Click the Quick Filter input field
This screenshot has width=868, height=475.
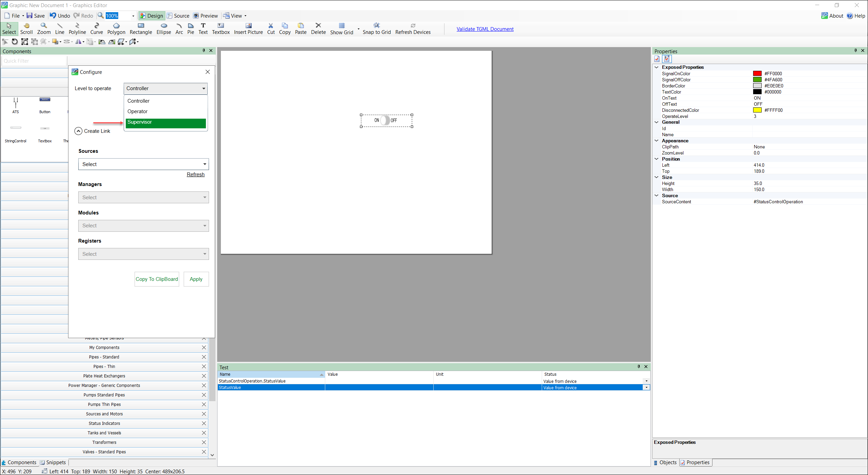34,61
